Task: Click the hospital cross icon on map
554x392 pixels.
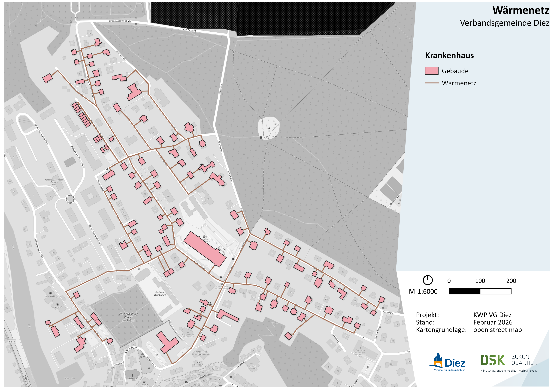Action: pos(204,237)
